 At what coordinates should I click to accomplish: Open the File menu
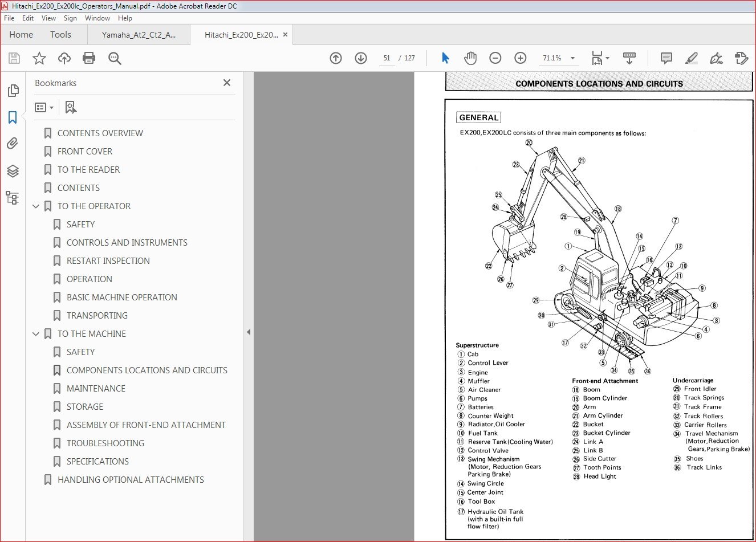coord(9,18)
